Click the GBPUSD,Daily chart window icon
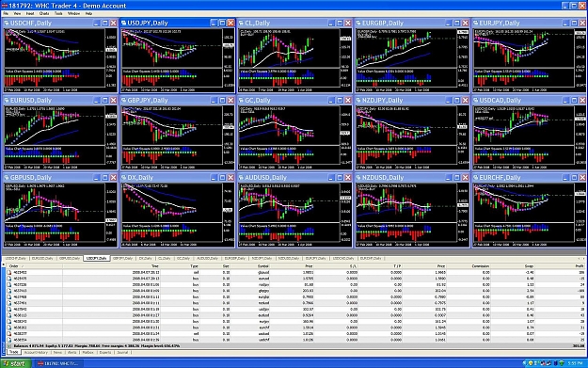This screenshot has height=368, width=588. [x=7, y=178]
